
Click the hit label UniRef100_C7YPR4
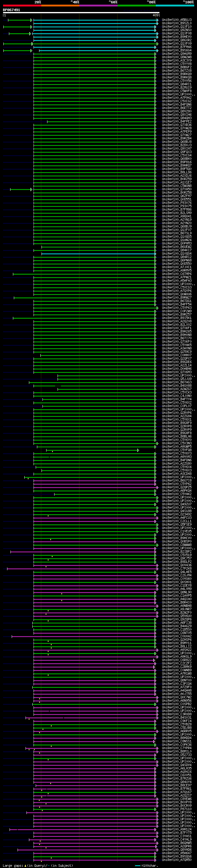[x=177, y=748]
